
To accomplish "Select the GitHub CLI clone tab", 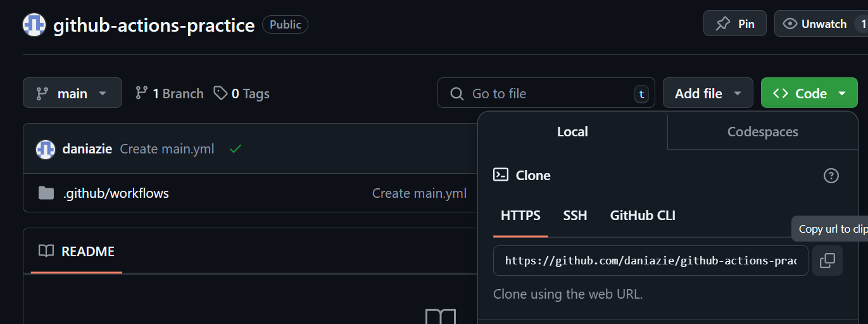I will pos(642,216).
